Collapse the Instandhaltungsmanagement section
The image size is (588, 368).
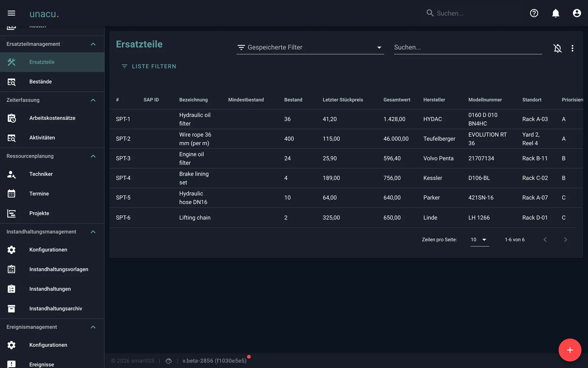[93, 232]
